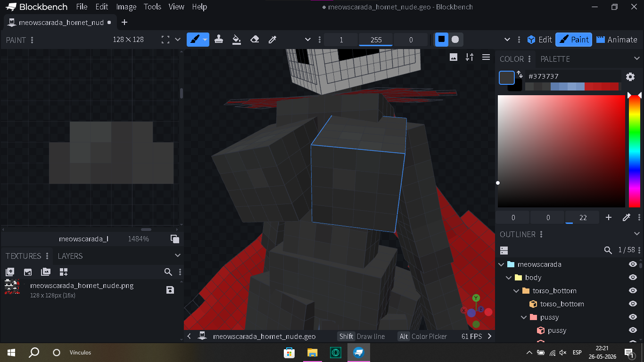Viewport: 644px width, 362px height.
Task: Select the torso_bottom cube in Outliner
Action: click(x=562, y=304)
